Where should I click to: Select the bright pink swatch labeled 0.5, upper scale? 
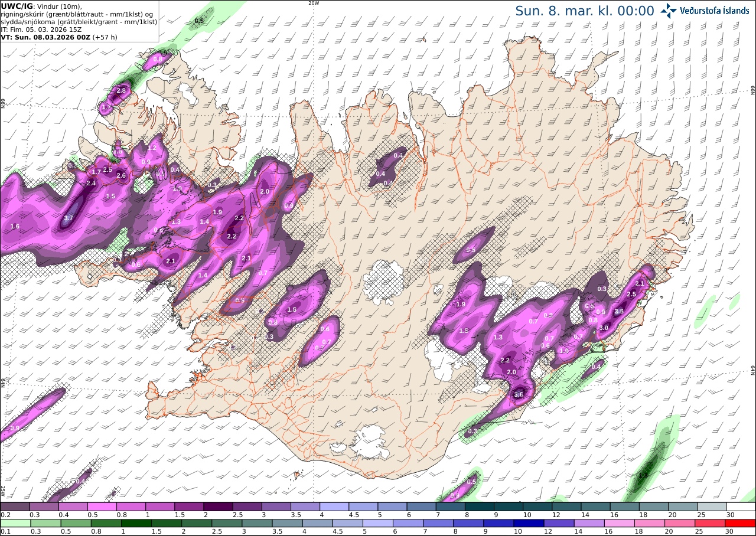(102, 506)
